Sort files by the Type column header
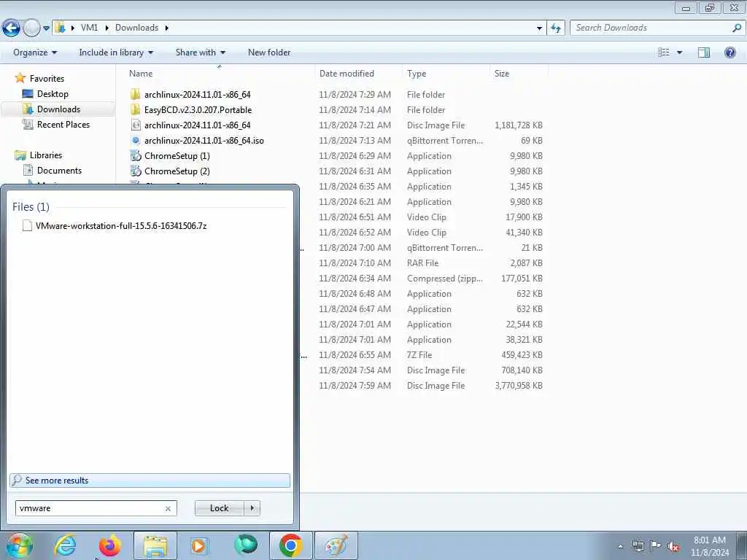This screenshot has height=560, width=747. (417, 74)
